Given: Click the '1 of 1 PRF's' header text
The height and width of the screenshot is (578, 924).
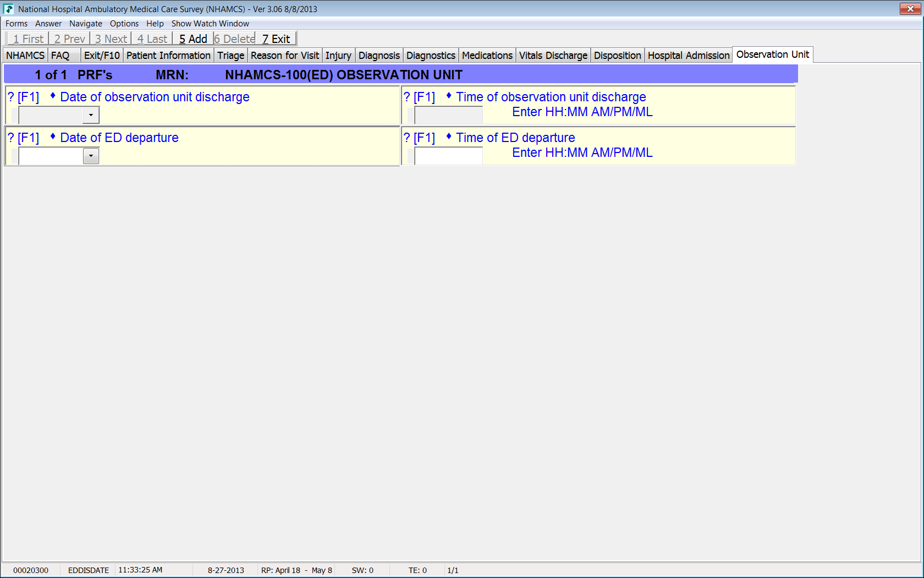Looking at the screenshot, I should pos(74,75).
